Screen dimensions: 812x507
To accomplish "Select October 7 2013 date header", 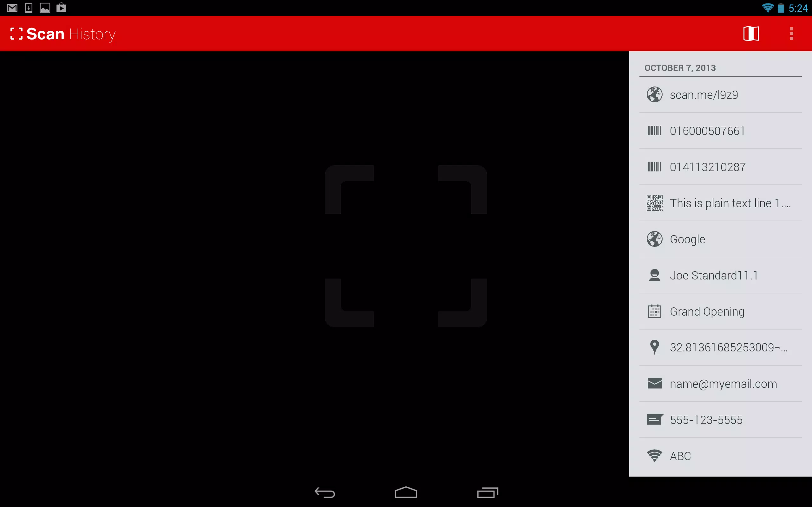I will point(680,67).
